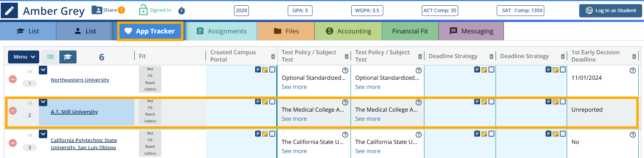Open the Financial Fit tab

pyautogui.click(x=410, y=31)
